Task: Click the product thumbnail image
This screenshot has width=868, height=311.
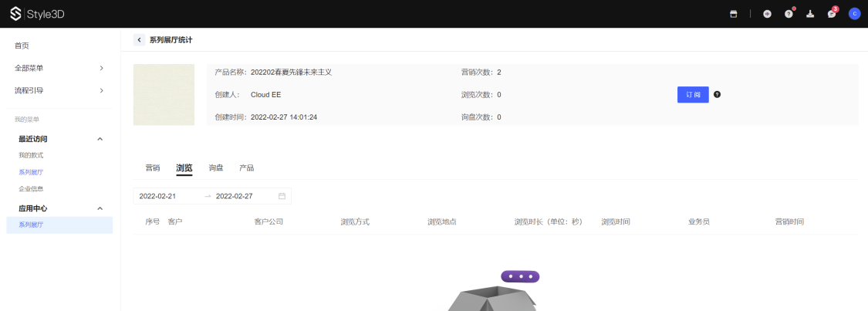Action: click(164, 94)
